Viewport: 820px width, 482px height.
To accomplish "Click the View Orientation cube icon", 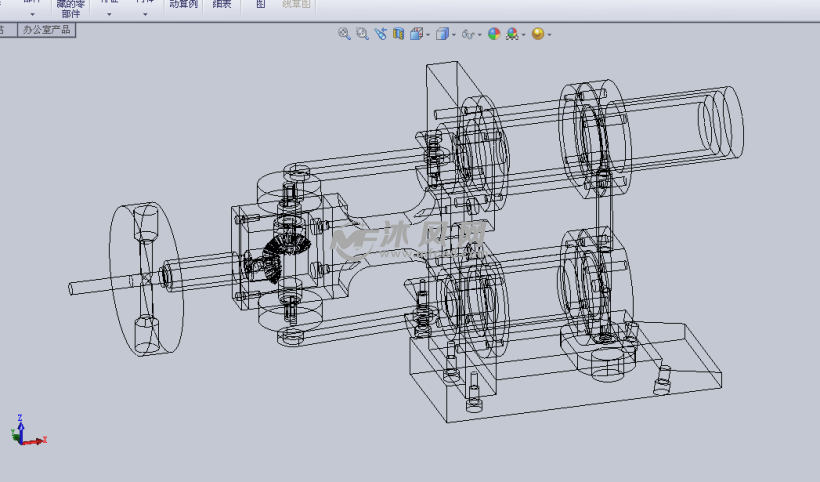I will tap(416, 34).
